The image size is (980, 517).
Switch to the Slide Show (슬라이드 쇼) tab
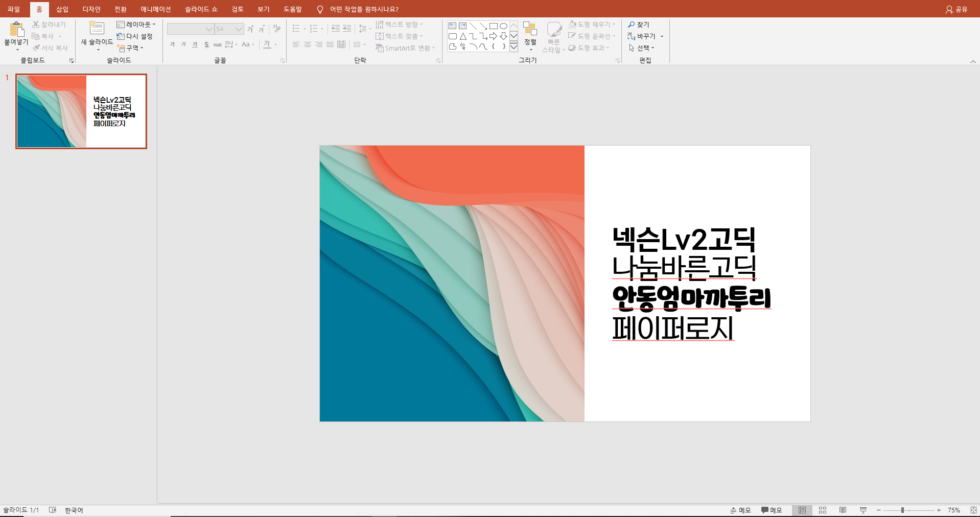(x=201, y=9)
